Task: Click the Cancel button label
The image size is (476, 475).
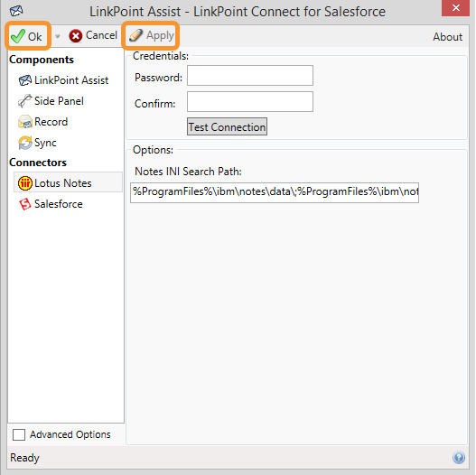Action: (x=101, y=35)
